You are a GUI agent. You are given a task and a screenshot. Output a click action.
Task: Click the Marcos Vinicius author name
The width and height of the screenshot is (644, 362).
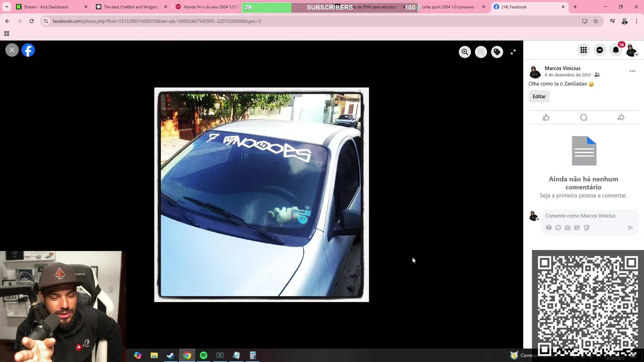tap(562, 68)
